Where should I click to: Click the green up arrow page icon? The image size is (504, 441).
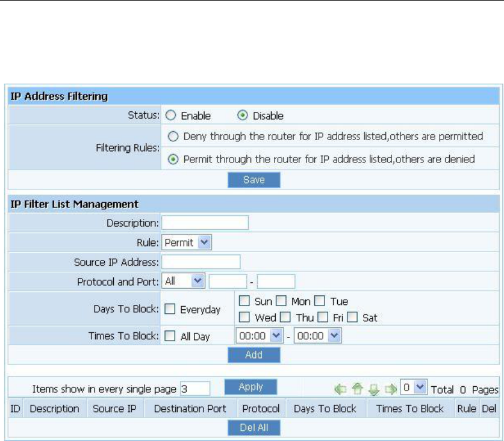[x=358, y=389]
